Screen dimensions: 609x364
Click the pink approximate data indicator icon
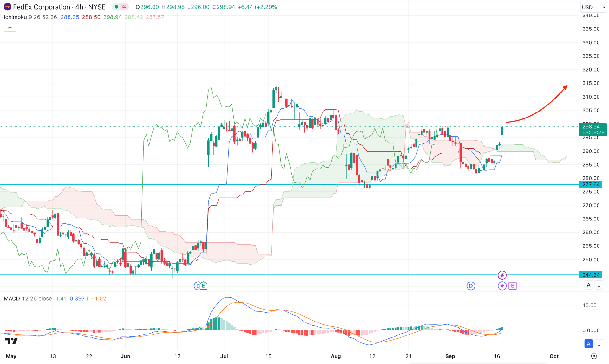click(x=124, y=7)
